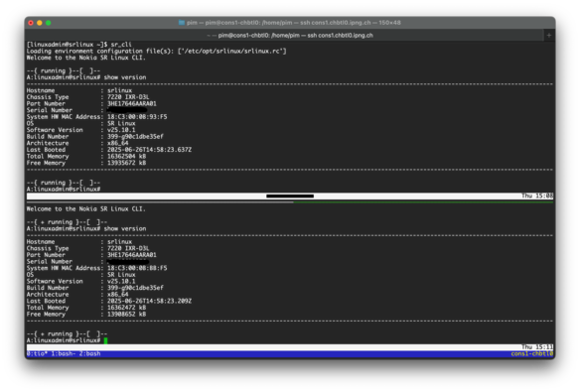Open a new terminal tab with plus button

click(x=549, y=35)
